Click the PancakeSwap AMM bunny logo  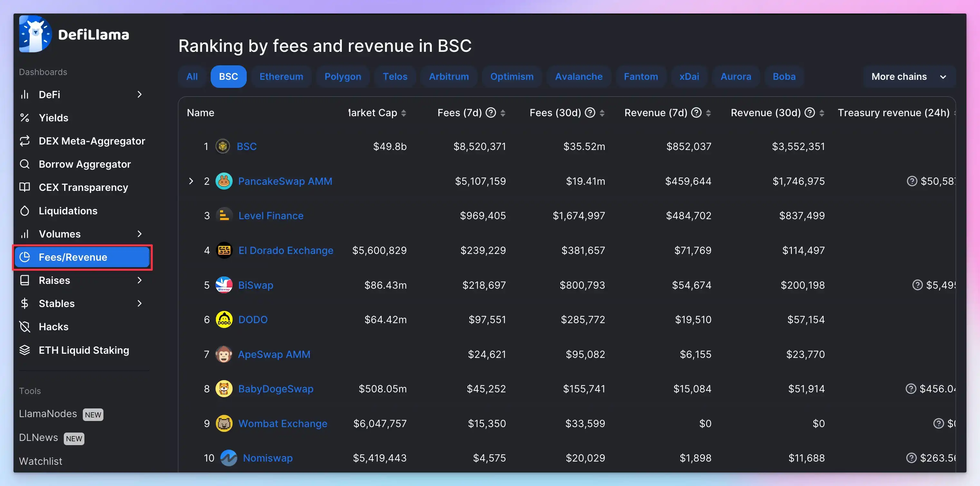point(224,181)
